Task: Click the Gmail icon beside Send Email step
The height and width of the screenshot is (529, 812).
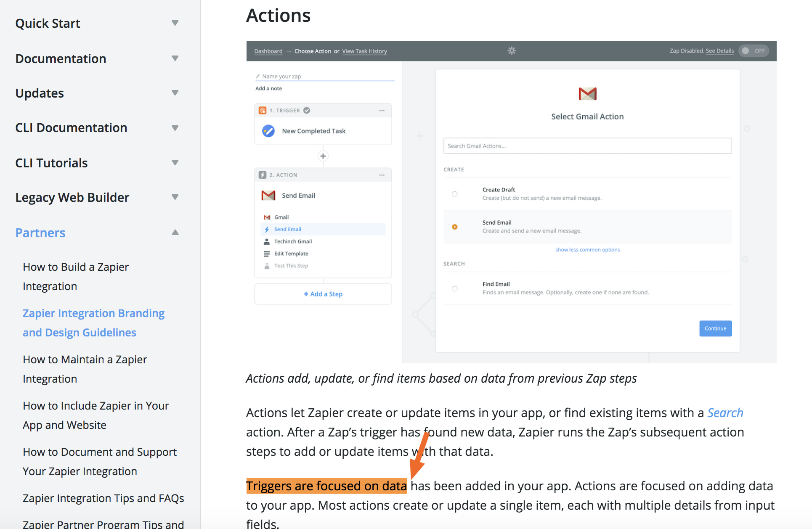Action: point(268,196)
